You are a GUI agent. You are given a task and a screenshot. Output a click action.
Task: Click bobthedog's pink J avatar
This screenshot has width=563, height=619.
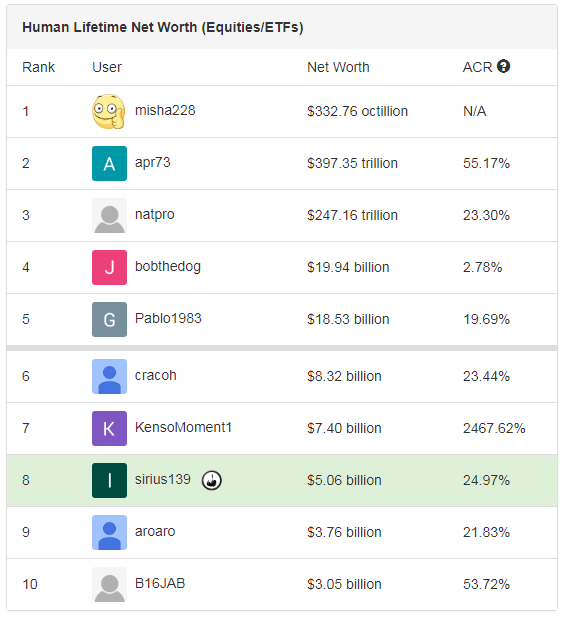[109, 267]
